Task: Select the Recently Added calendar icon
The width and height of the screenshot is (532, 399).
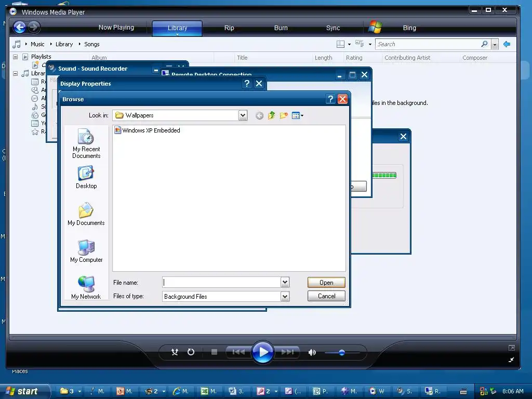Action: [35, 82]
